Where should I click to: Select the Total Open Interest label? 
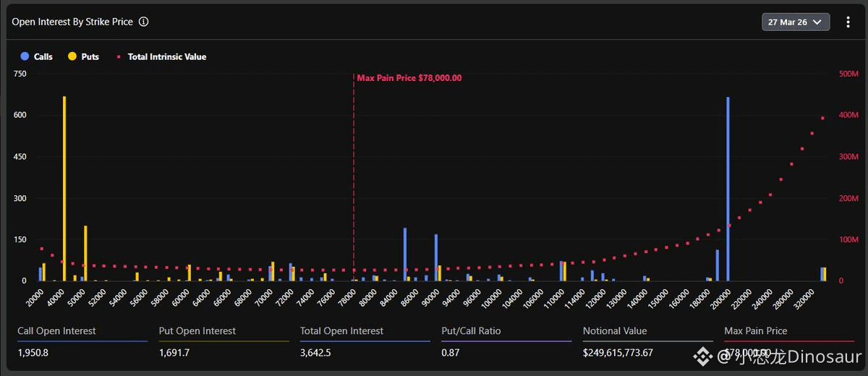pos(343,331)
